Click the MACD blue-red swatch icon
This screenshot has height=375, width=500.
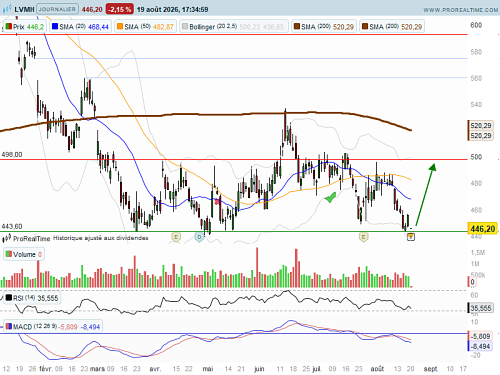coord(9,326)
